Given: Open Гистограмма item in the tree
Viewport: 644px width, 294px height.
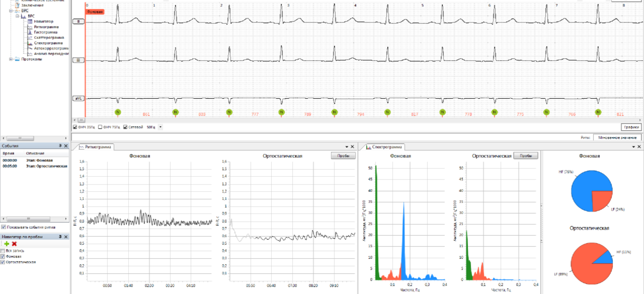Looking at the screenshot, I should 46,32.
